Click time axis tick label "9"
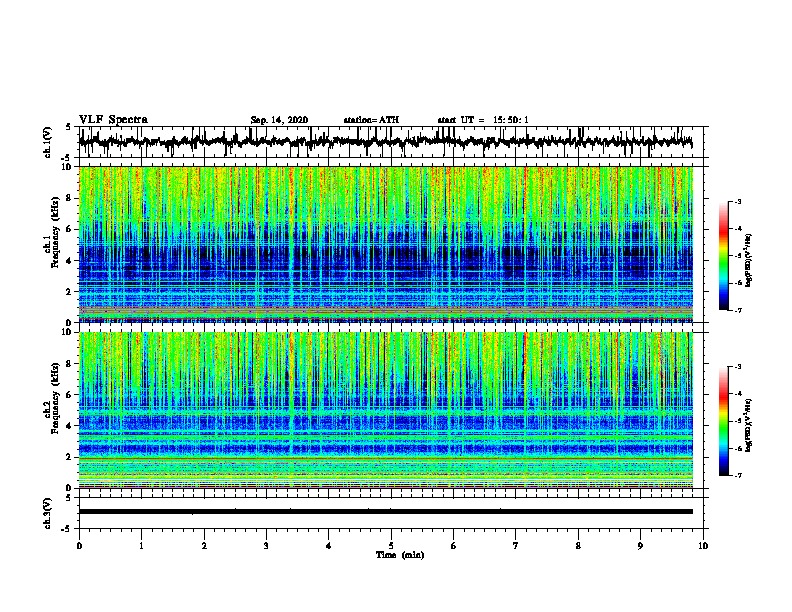This screenshot has height=612, width=792. coord(640,546)
